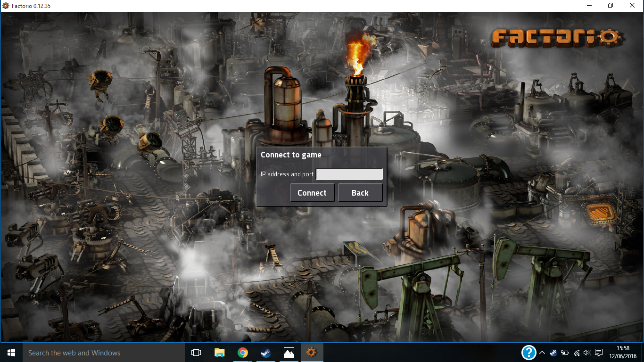Close the Factorio window
This screenshot has height=362, width=644.
[x=632, y=6]
